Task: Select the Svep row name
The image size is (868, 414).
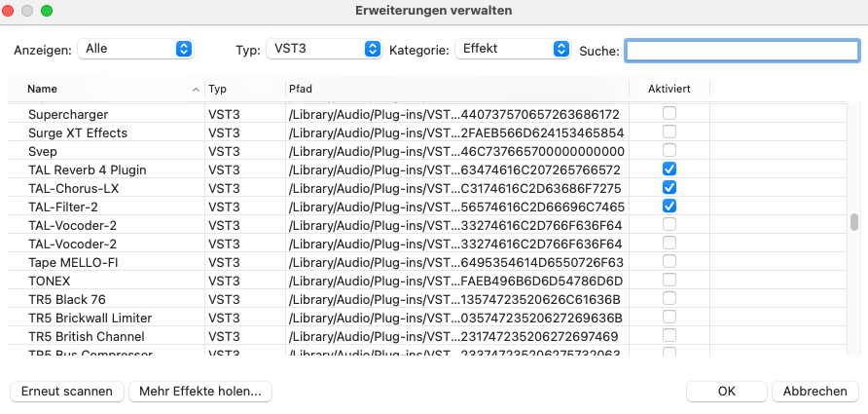Action: coord(43,151)
